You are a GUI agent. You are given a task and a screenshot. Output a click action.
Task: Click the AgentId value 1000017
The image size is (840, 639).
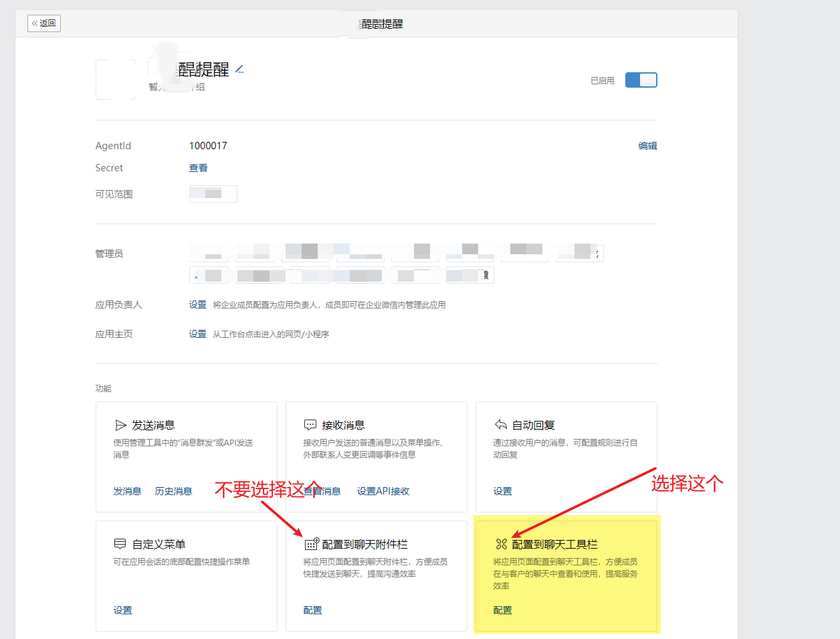pos(208,146)
